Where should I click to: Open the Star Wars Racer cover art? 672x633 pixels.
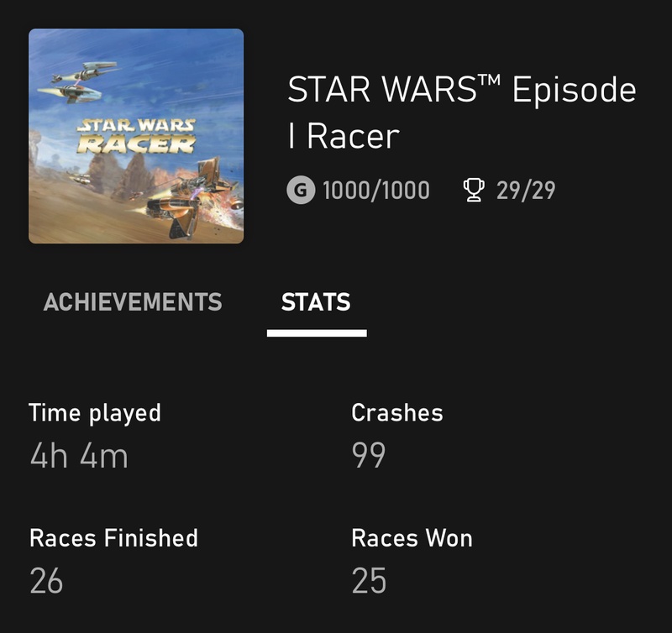(x=136, y=136)
